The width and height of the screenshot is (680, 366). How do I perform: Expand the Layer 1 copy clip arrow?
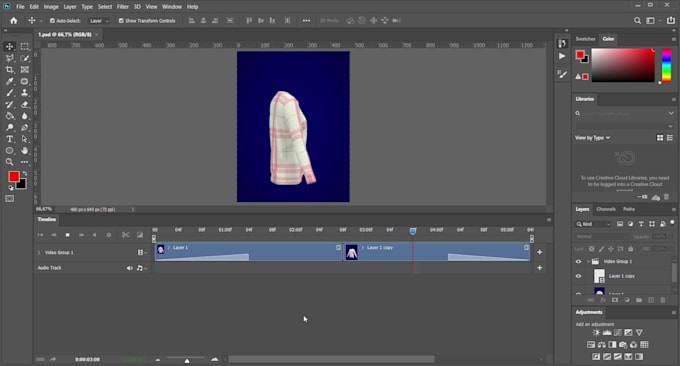363,248
